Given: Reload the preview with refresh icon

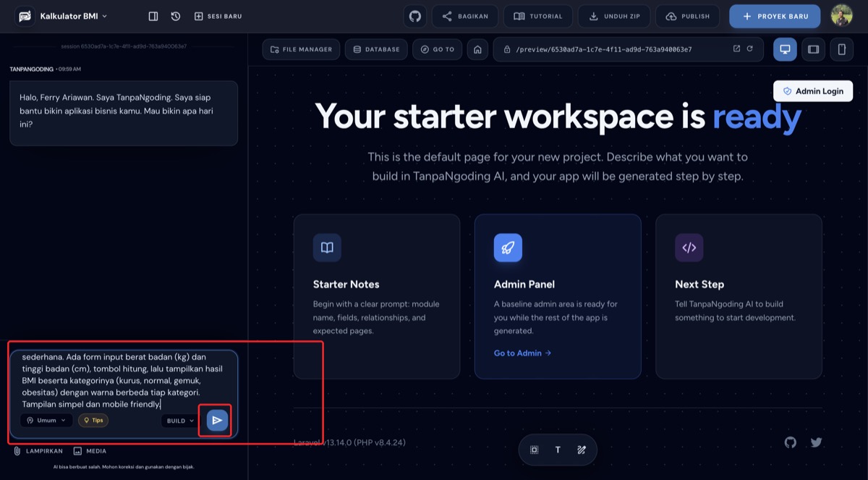Looking at the screenshot, I should [750, 49].
